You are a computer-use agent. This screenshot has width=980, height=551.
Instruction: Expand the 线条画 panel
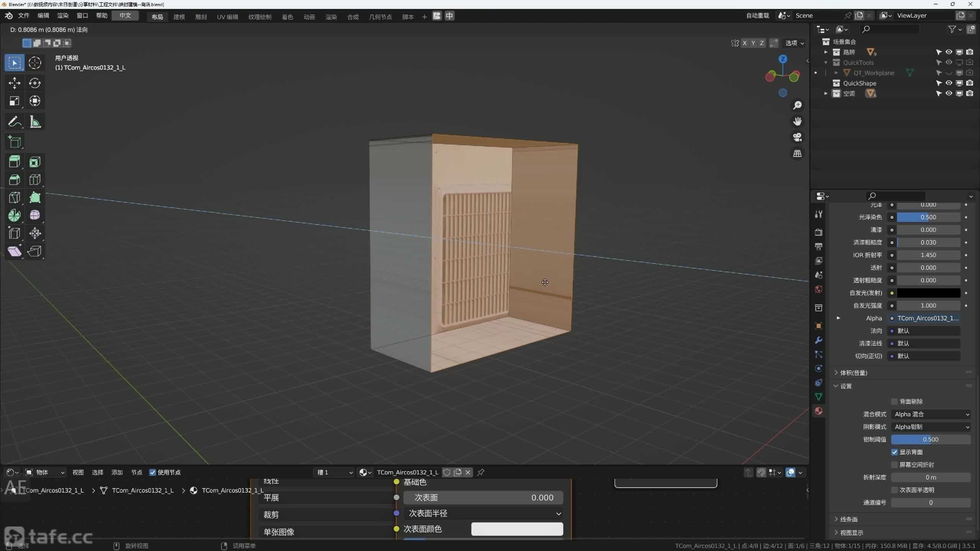848,519
